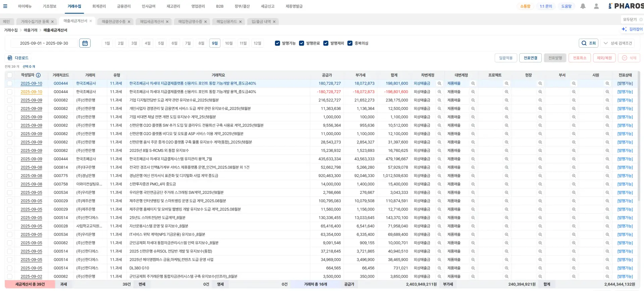644x291 pixels.
Task: Search 사원 in the first 한국조폐공사 row
Action: tap(607, 83)
